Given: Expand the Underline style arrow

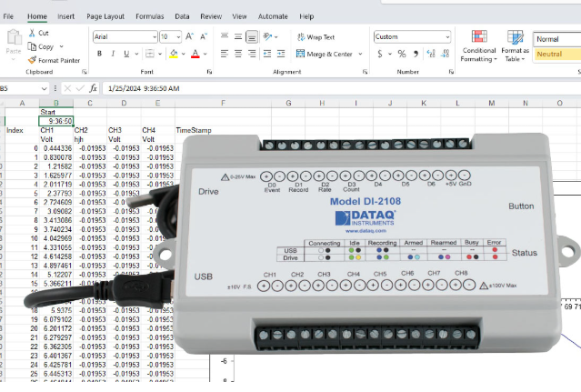Looking at the screenshot, I should point(136,54).
